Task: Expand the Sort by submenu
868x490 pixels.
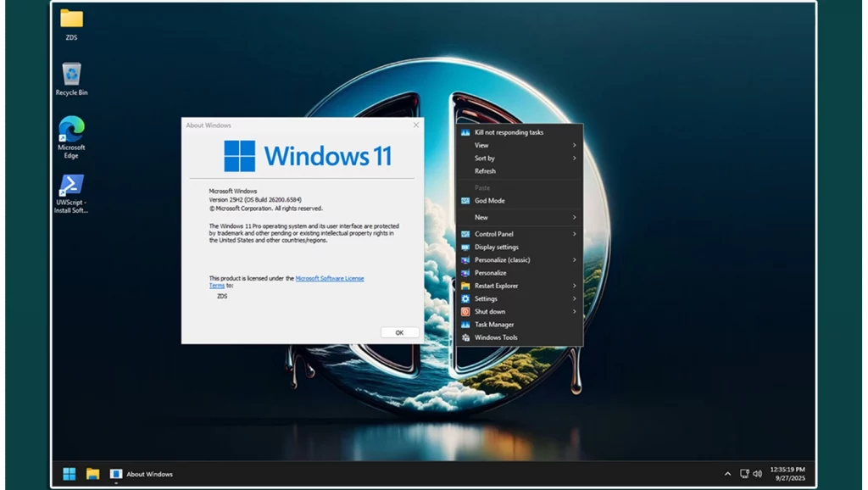Action: (519, 159)
